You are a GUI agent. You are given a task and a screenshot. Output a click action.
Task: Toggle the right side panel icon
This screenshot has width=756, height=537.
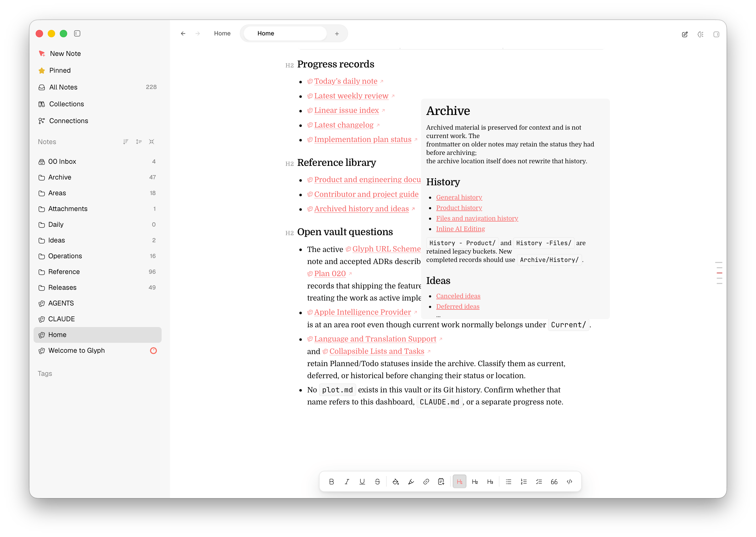point(716,34)
